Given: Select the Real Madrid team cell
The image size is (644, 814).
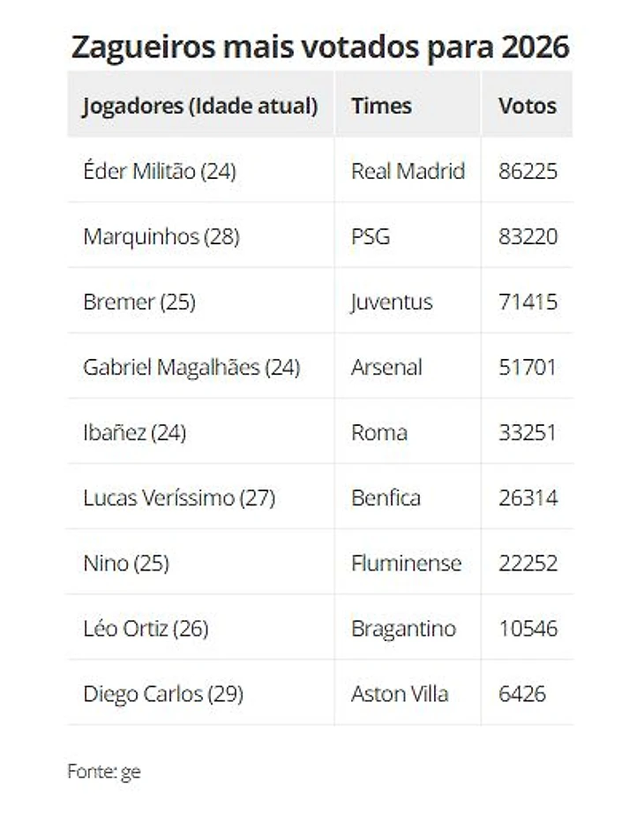Looking at the screenshot, I should coord(408,171).
